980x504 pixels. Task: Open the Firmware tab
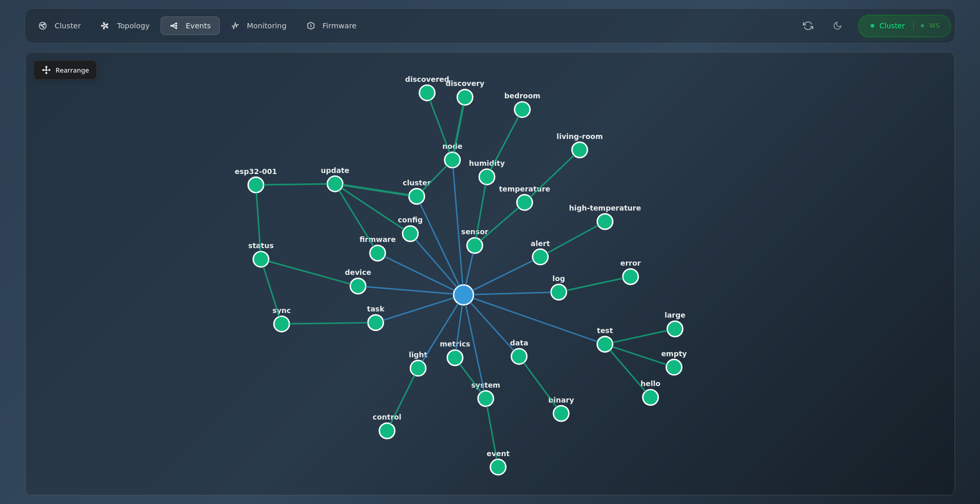click(x=331, y=25)
